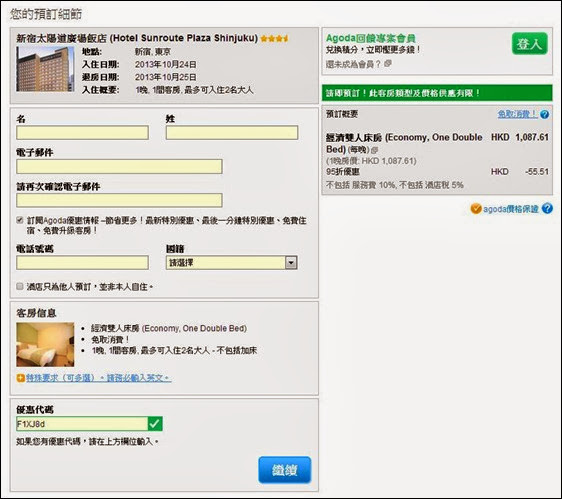Click the hotel star rating icons
This screenshot has width=562, height=499.
click(275, 38)
